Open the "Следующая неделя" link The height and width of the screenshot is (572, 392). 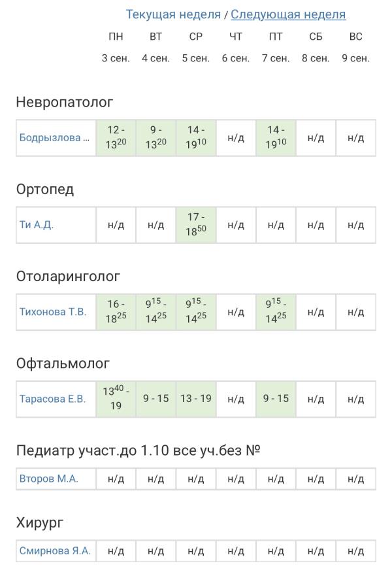point(288,14)
